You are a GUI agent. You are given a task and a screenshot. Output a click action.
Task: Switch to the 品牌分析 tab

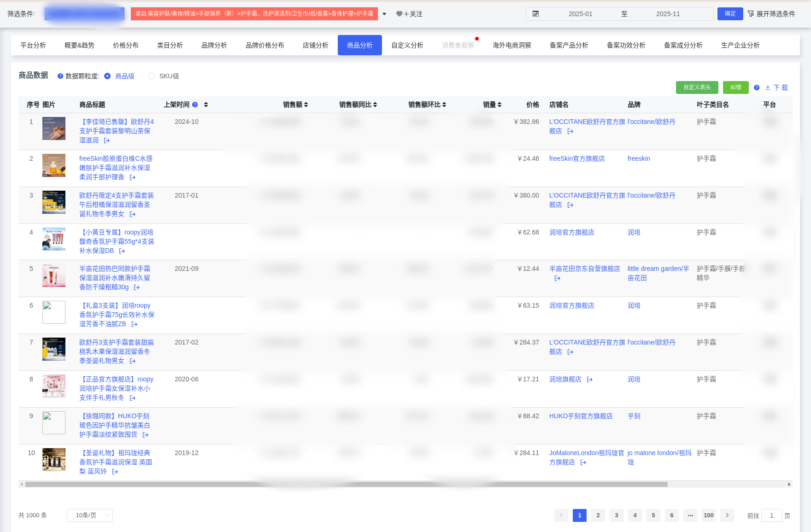point(214,45)
